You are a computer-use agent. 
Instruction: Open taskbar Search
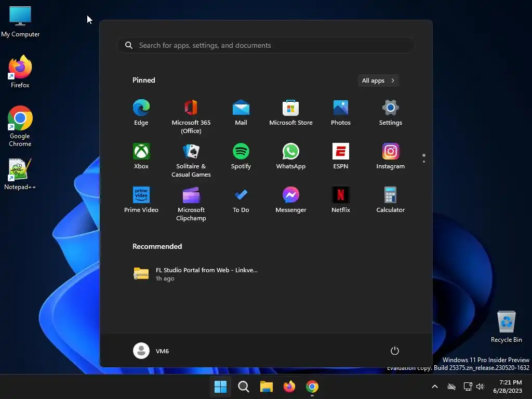(243, 387)
